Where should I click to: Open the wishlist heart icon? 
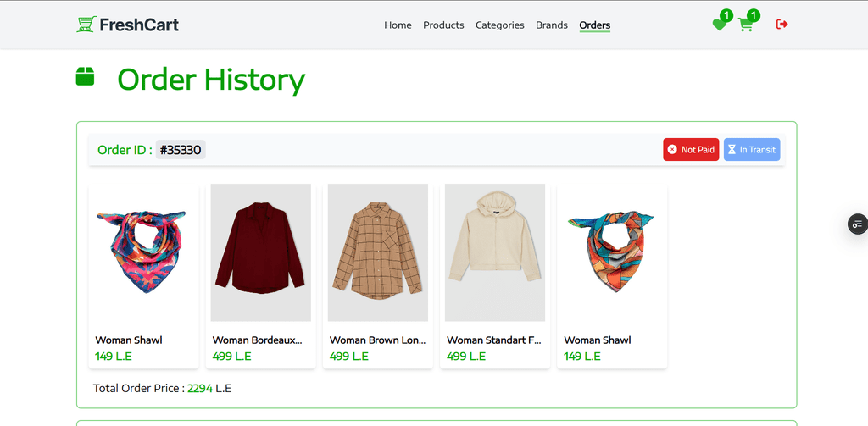coord(719,25)
